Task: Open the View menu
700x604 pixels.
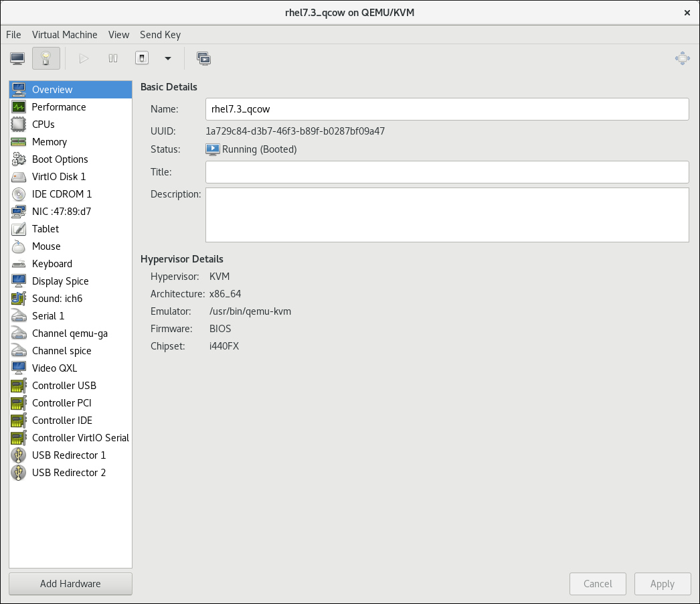Action: (118, 35)
